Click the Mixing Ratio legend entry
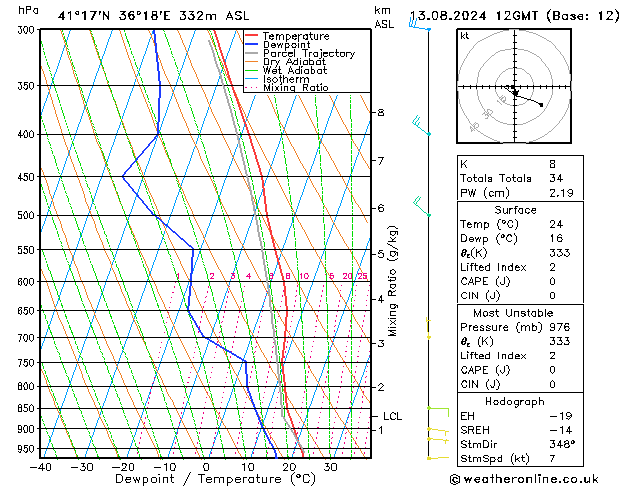629x486 pixels. coord(286,87)
